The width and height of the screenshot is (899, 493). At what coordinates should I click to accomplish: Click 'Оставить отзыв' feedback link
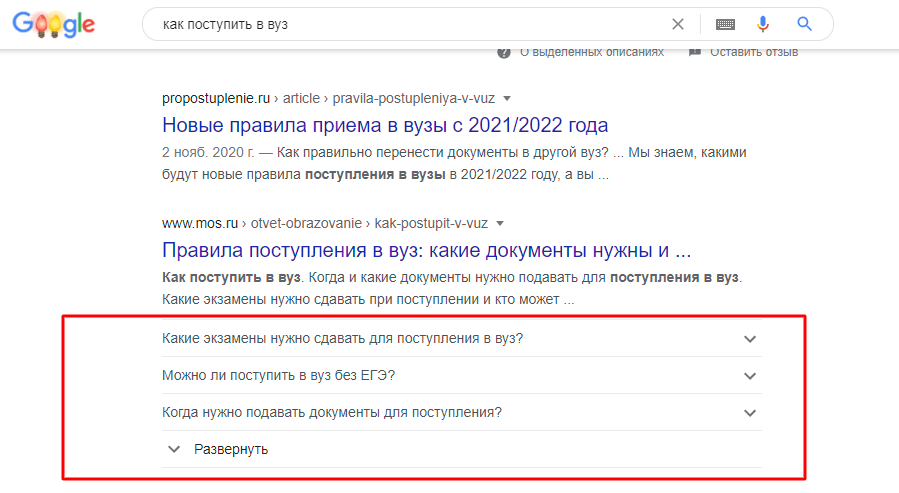[754, 52]
